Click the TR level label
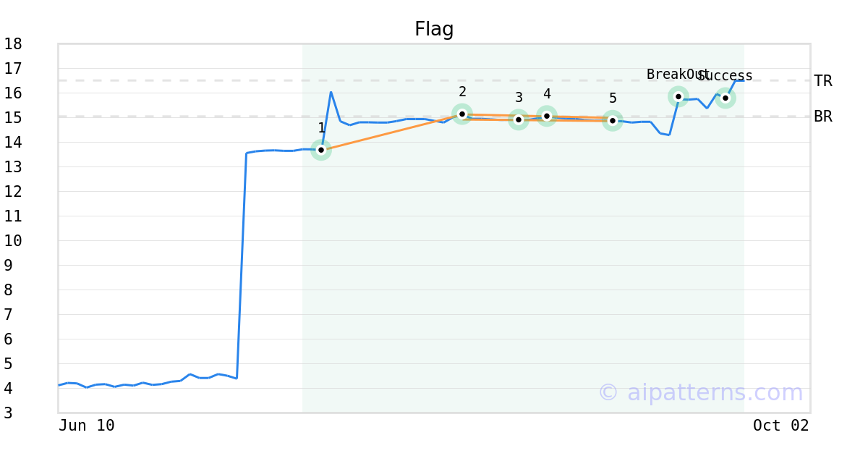The width and height of the screenshot is (868, 456). (823, 81)
